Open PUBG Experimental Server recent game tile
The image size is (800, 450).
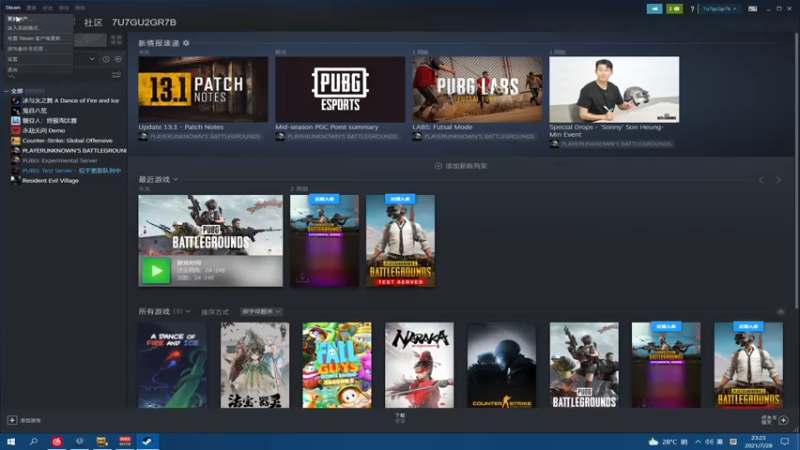click(x=324, y=241)
